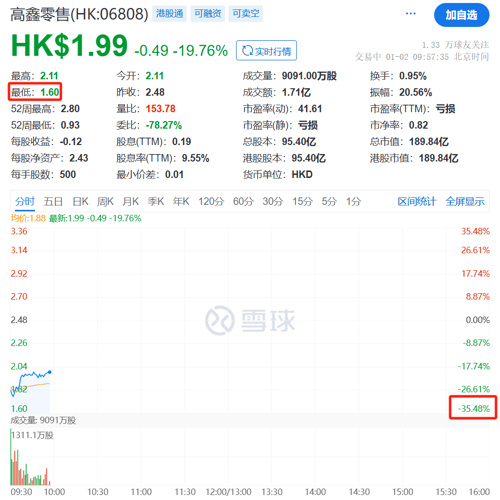Open the 季K chart tab

[156, 201]
